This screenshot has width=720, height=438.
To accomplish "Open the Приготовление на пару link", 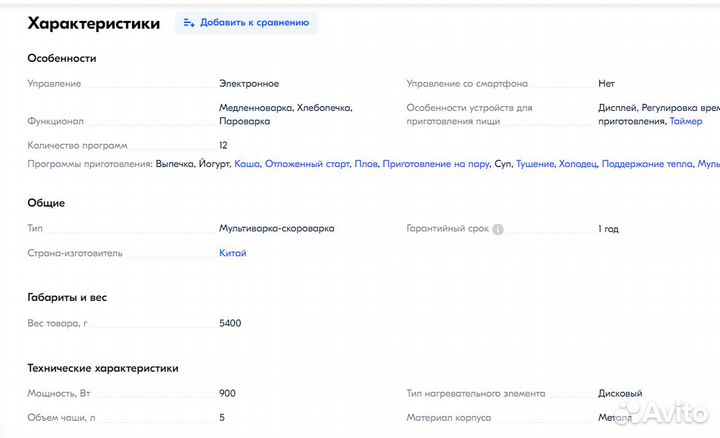I will point(436,163).
